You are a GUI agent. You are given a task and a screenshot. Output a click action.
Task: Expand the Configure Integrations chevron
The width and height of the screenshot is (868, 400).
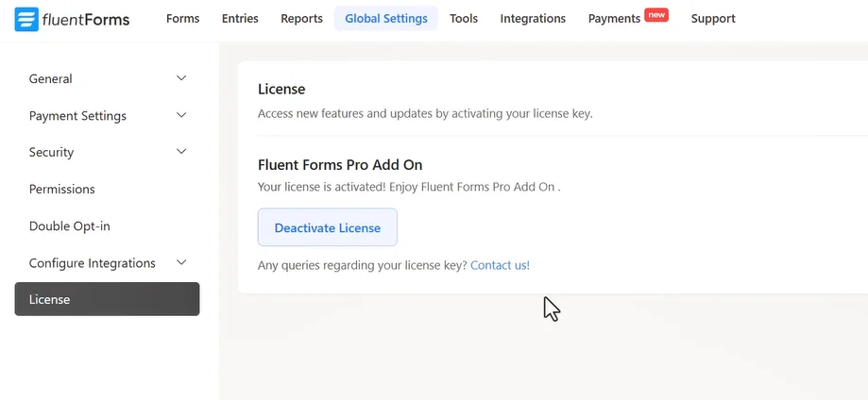tap(181, 262)
